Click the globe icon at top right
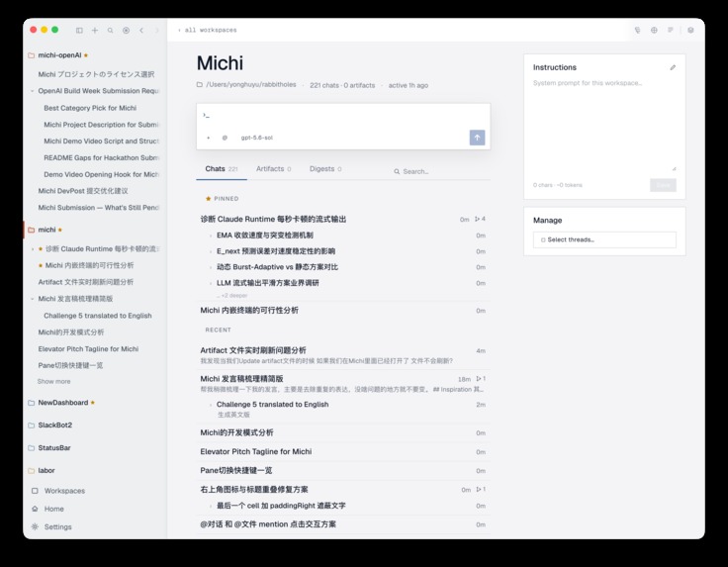 click(x=654, y=31)
